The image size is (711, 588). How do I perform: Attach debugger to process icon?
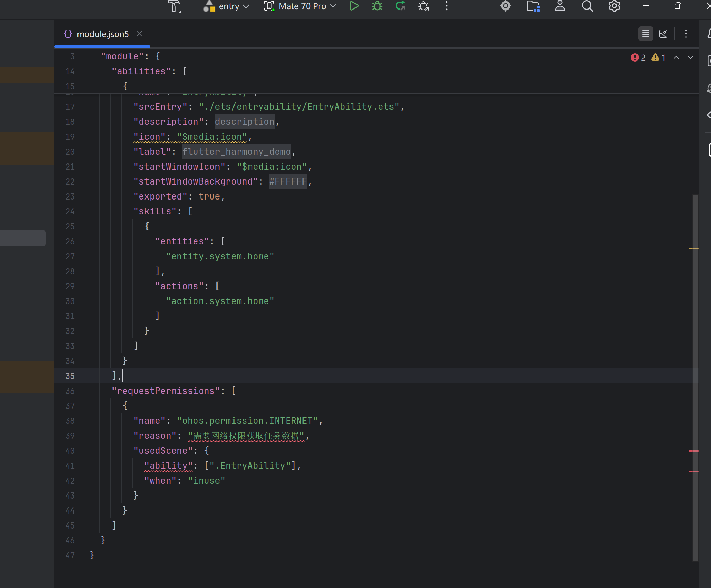click(x=423, y=6)
